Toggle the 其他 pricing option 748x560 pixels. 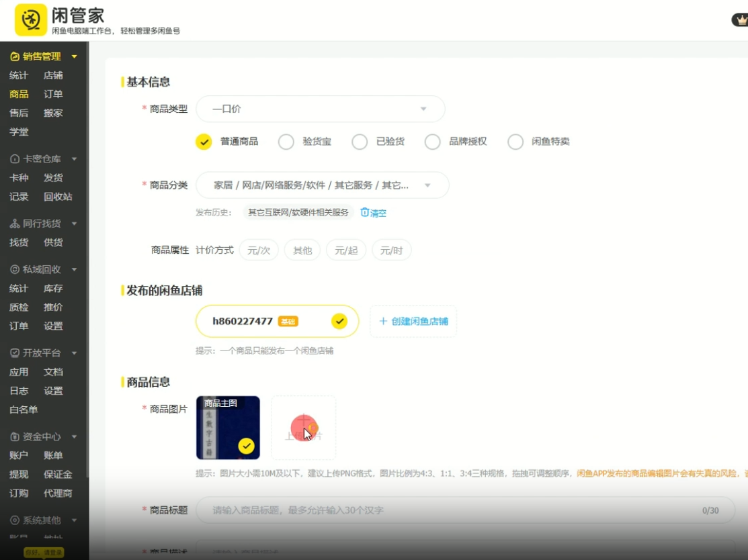click(302, 250)
